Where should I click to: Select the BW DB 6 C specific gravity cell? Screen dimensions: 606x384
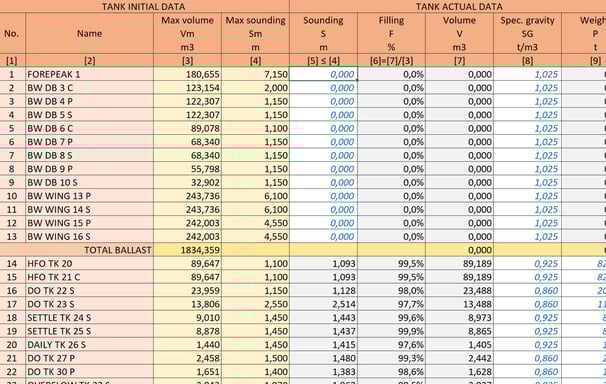coord(528,128)
